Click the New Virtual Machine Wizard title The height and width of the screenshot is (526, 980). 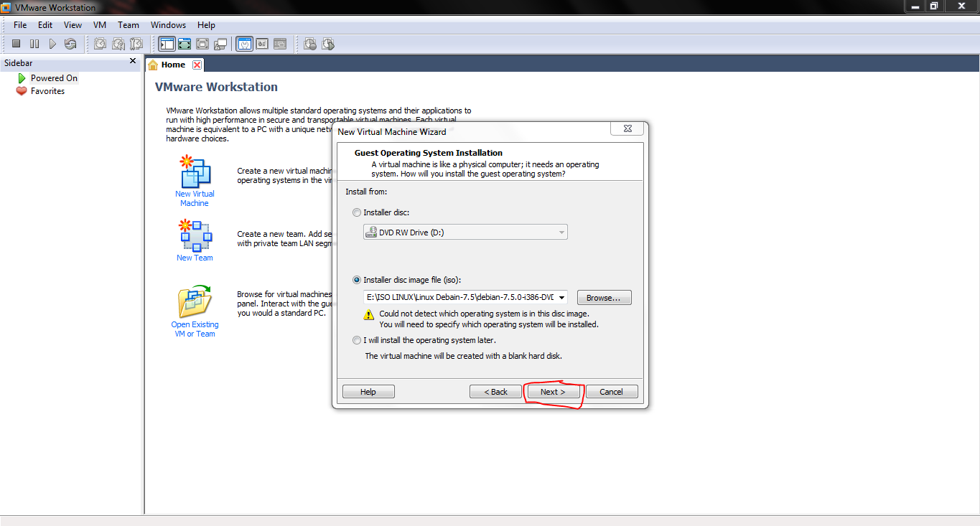392,132
